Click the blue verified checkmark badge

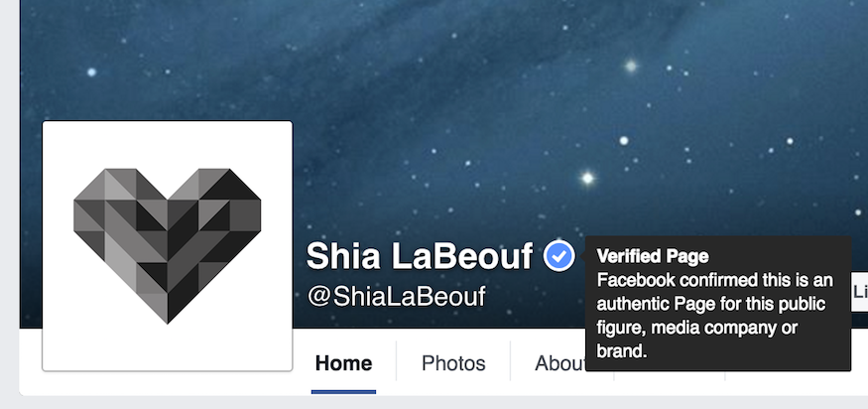tap(559, 256)
